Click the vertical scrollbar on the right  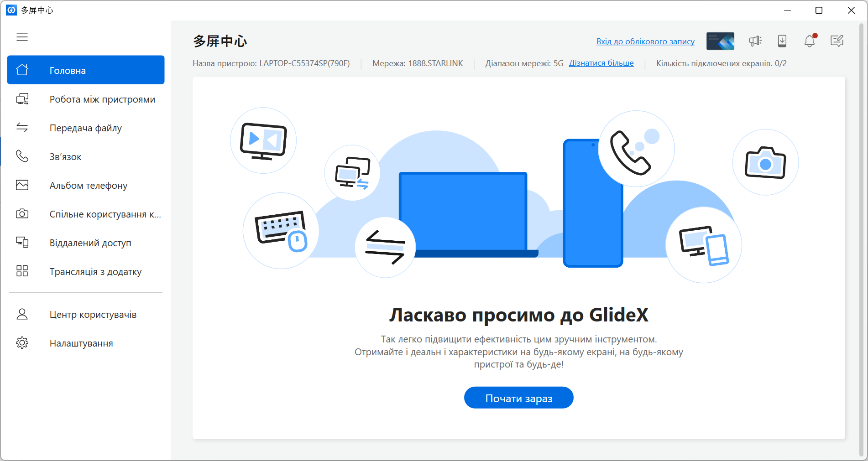coord(861,239)
